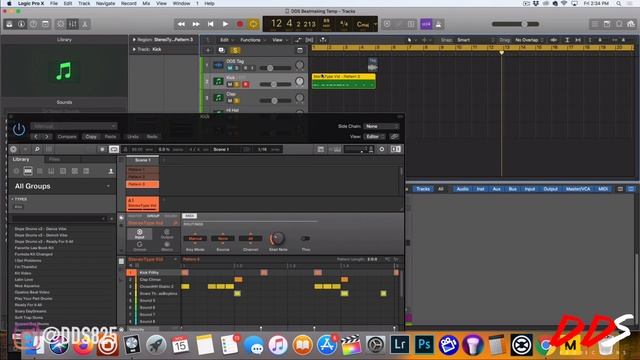Click Paste in plugin header
The width and height of the screenshot is (640, 360).
pos(110,137)
